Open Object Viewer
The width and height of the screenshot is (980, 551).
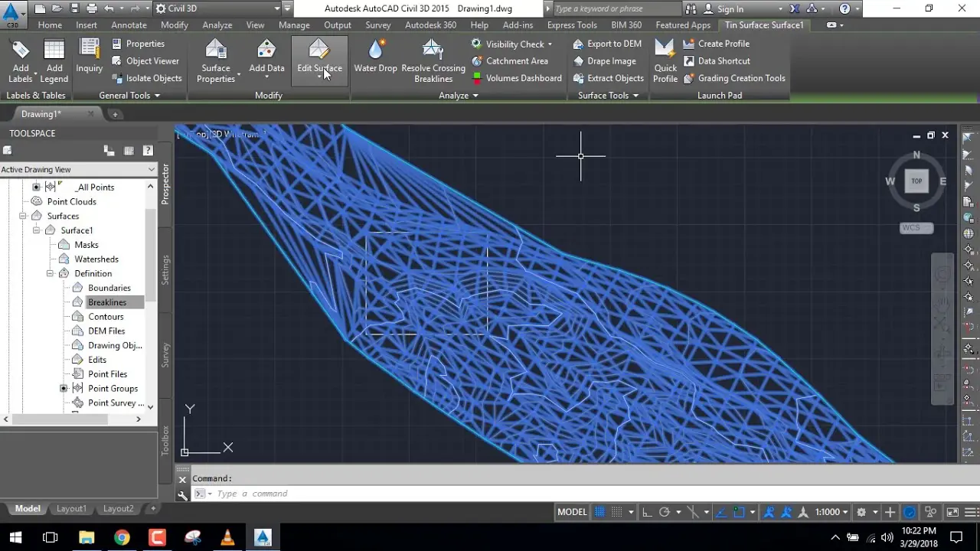tap(145, 61)
